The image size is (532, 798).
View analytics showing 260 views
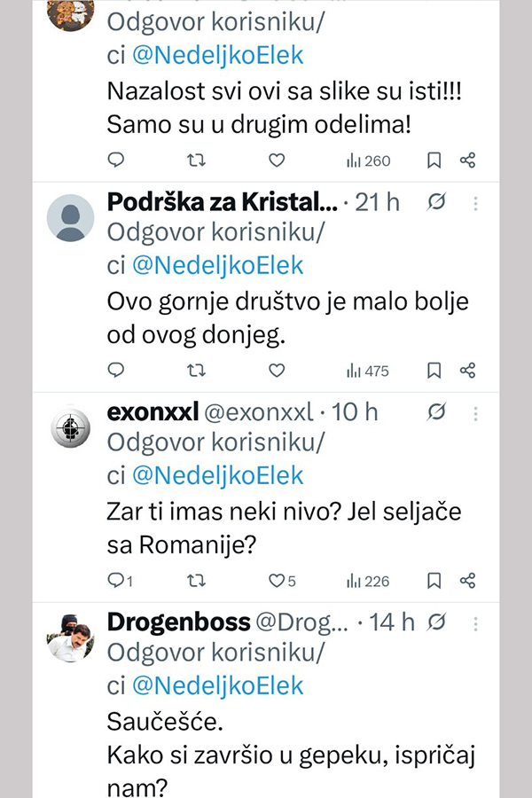(x=367, y=161)
